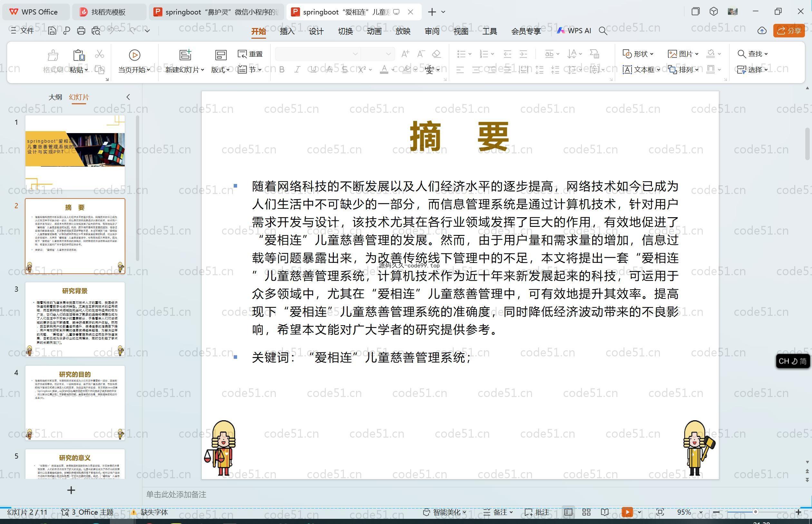Switch to the 插入 ribbon tab
This screenshot has width=812, height=524.
287,31
